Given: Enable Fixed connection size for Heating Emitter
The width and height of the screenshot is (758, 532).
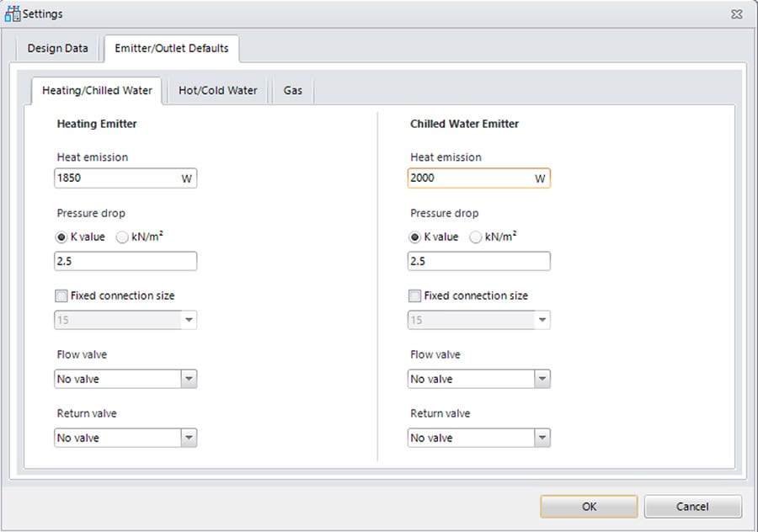Looking at the screenshot, I should click(61, 295).
